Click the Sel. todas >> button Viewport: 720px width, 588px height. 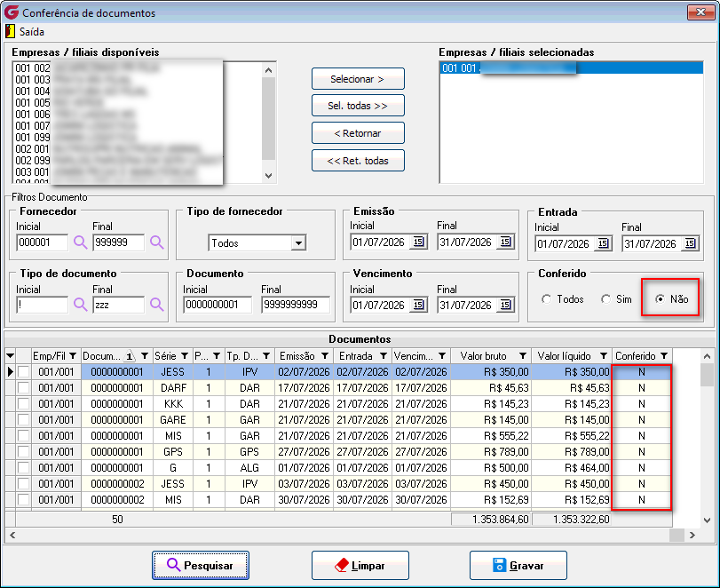358,106
